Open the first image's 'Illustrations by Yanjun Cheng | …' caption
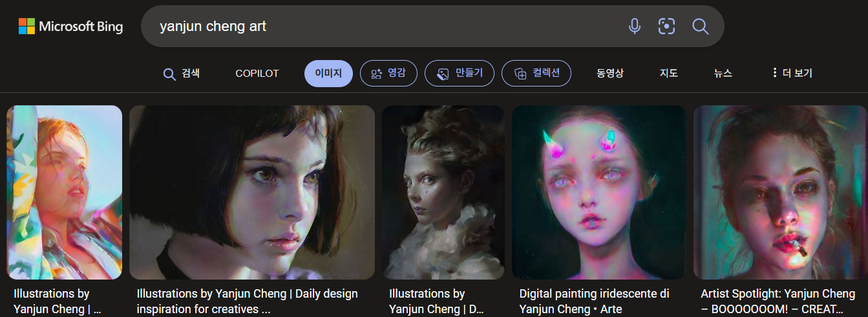This screenshot has height=317, width=868. pyautogui.click(x=58, y=302)
